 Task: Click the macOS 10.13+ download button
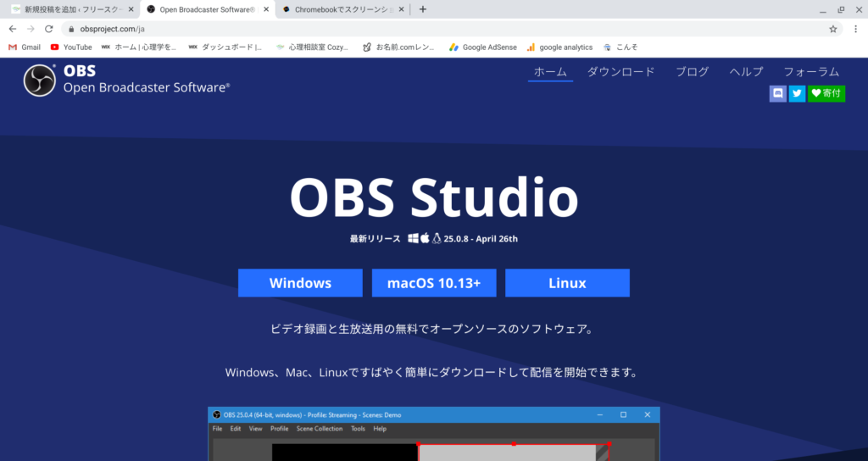tap(434, 283)
